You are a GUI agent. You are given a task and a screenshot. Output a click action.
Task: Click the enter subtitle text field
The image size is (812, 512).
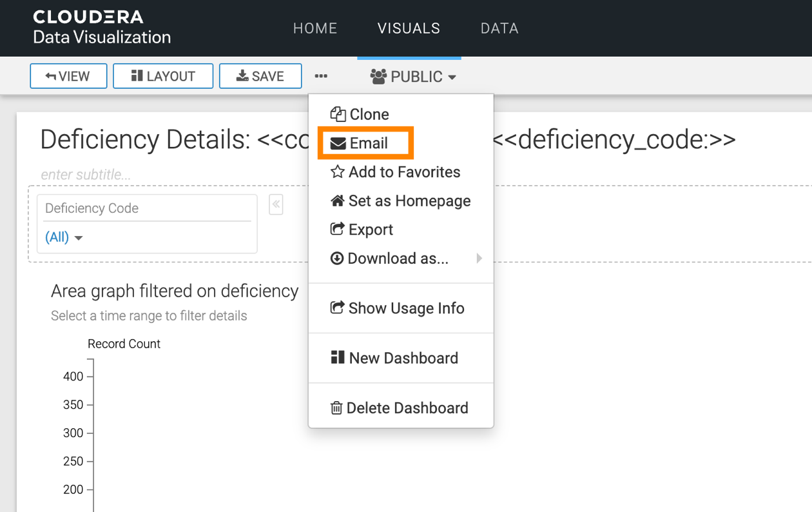[x=86, y=175]
